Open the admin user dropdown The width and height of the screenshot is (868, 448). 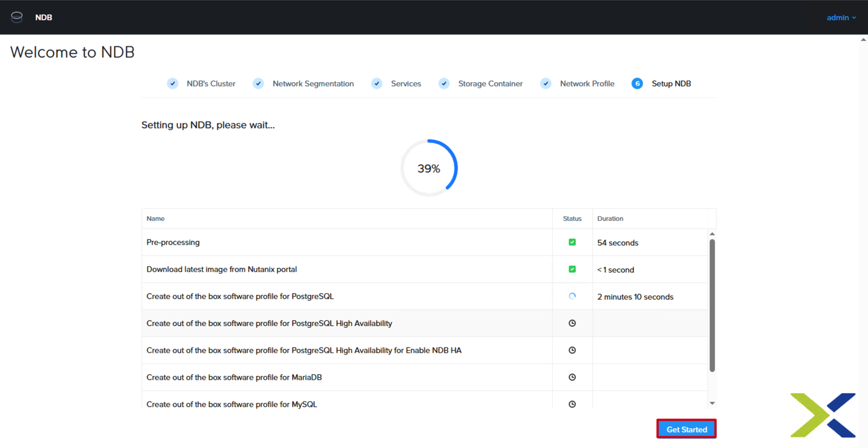[841, 18]
